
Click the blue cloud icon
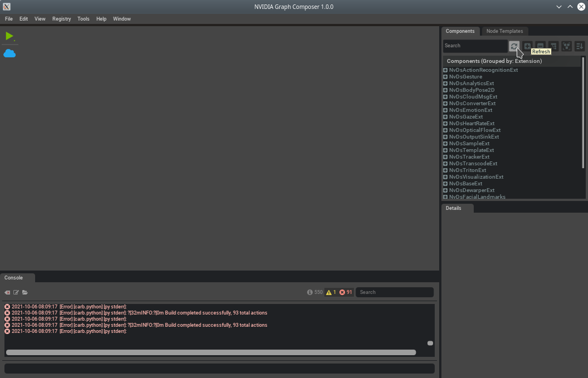[9, 53]
